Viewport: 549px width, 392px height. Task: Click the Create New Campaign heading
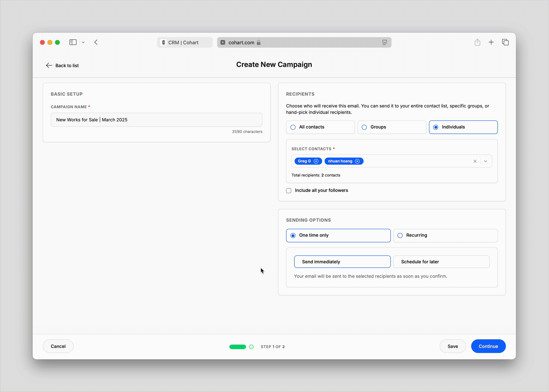[x=274, y=65]
